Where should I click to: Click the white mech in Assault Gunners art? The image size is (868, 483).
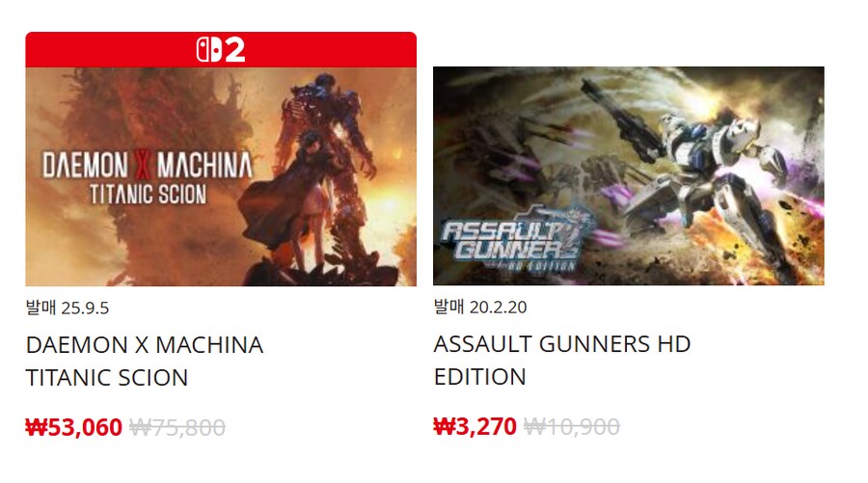pyautogui.click(x=714, y=172)
